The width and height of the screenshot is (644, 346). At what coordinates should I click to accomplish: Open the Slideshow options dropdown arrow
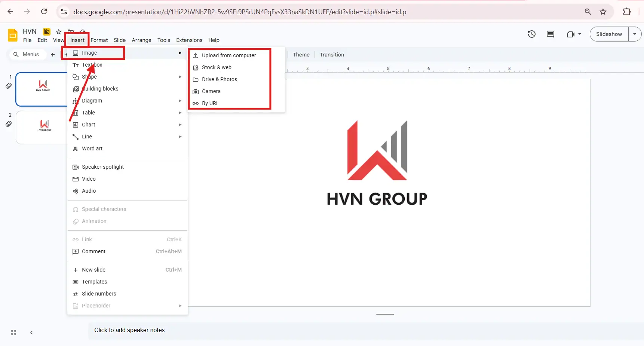point(634,34)
